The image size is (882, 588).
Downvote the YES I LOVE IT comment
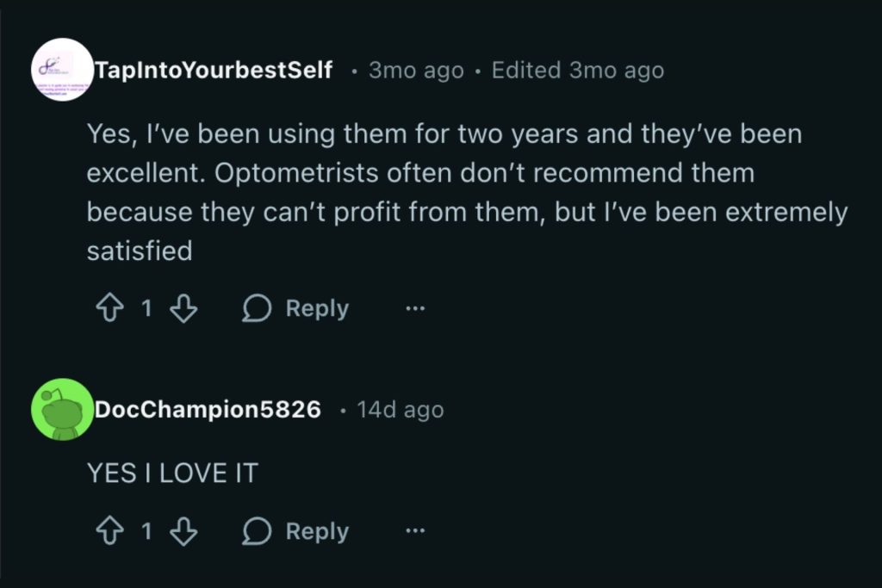click(x=183, y=530)
